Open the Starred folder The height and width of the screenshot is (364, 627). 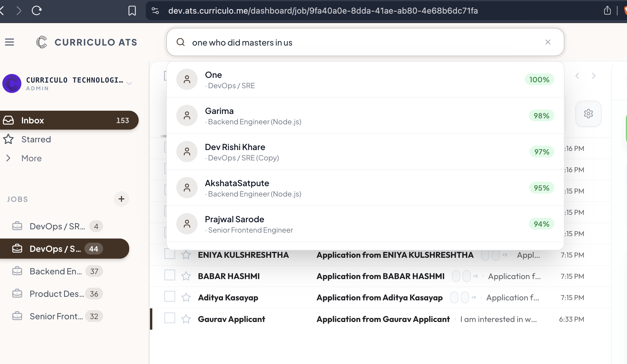tap(36, 139)
